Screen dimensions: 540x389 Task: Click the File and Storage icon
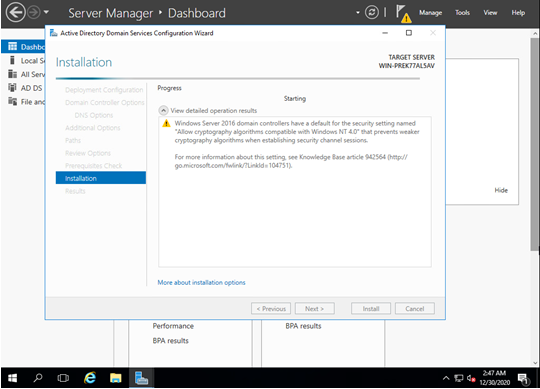coord(12,101)
